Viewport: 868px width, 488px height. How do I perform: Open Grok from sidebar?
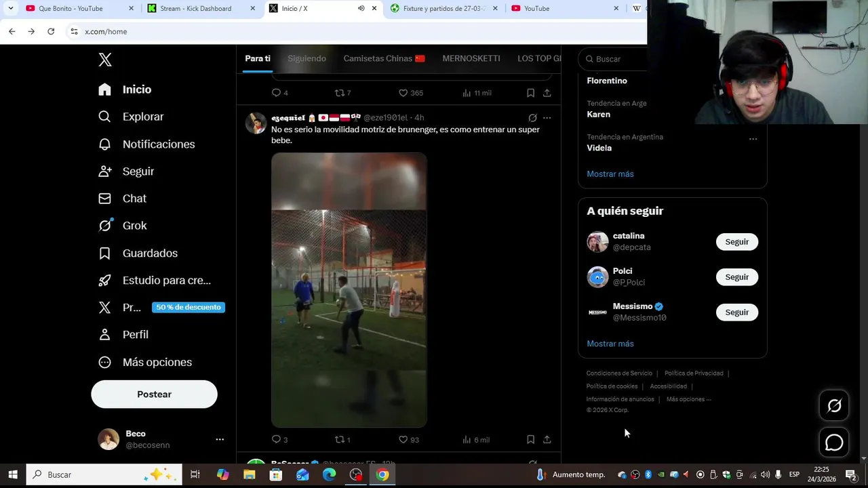click(123, 226)
